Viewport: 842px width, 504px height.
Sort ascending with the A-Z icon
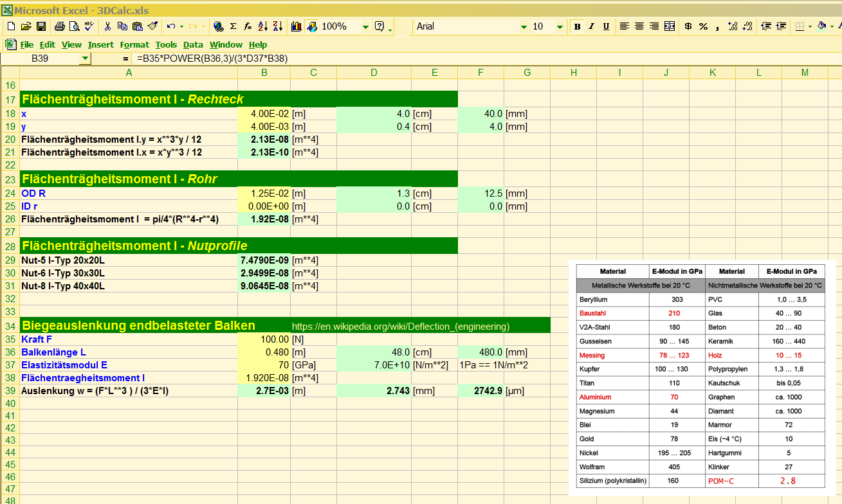click(x=262, y=26)
